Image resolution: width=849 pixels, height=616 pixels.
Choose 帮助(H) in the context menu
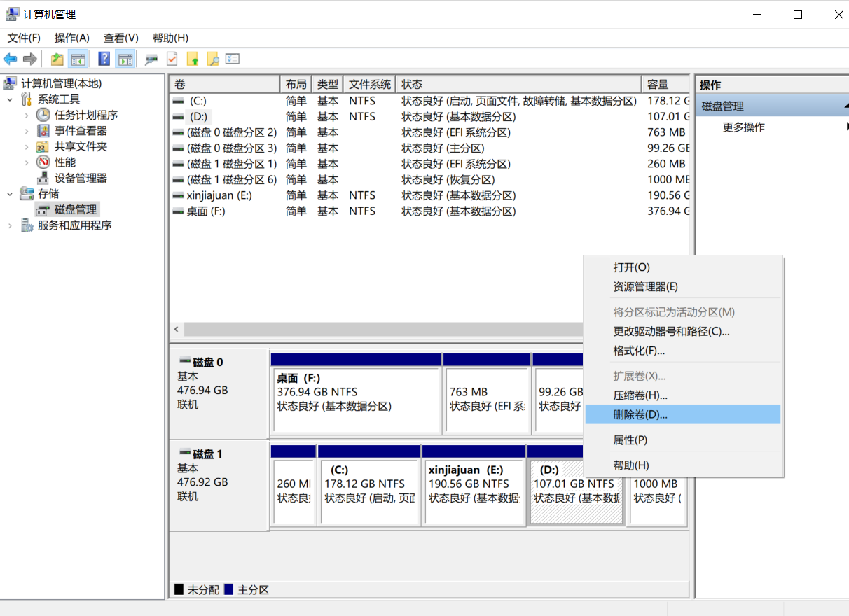click(x=683, y=465)
